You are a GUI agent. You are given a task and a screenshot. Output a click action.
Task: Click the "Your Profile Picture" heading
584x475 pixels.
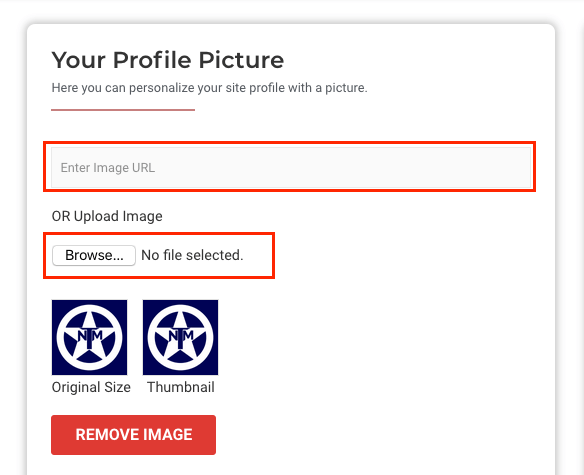[168, 60]
